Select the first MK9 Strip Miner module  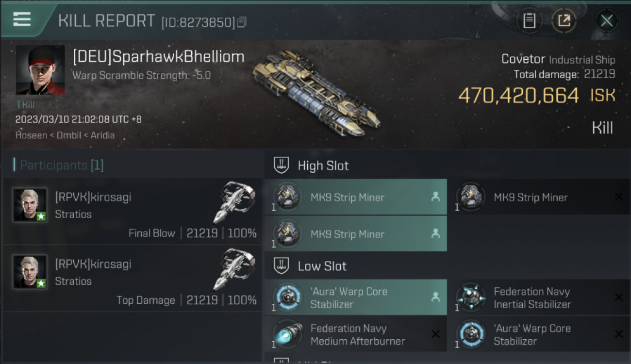pyautogui.click(x=356, y=197)
